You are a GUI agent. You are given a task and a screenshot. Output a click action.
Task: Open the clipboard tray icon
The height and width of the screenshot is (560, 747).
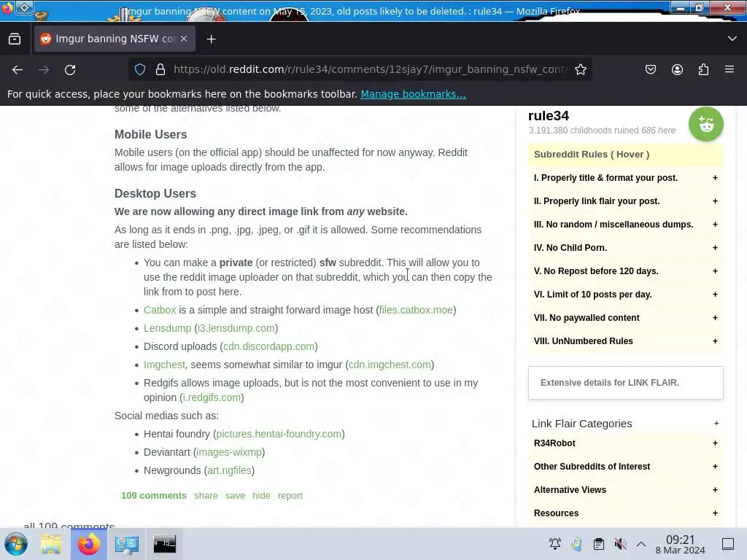click(x=599, y=544)
